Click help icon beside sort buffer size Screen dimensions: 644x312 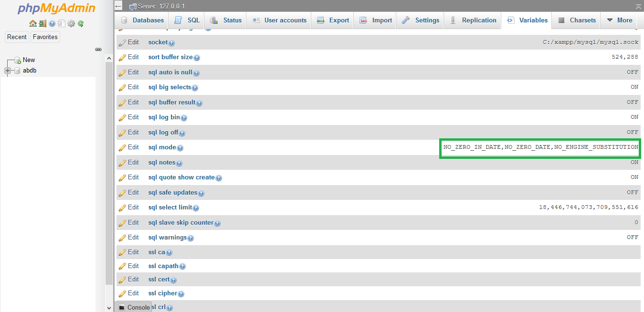(197, 58)
